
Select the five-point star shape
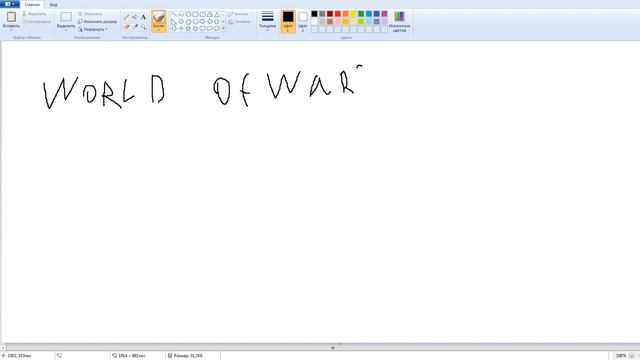pyautogui.click(x=188, y=29)
